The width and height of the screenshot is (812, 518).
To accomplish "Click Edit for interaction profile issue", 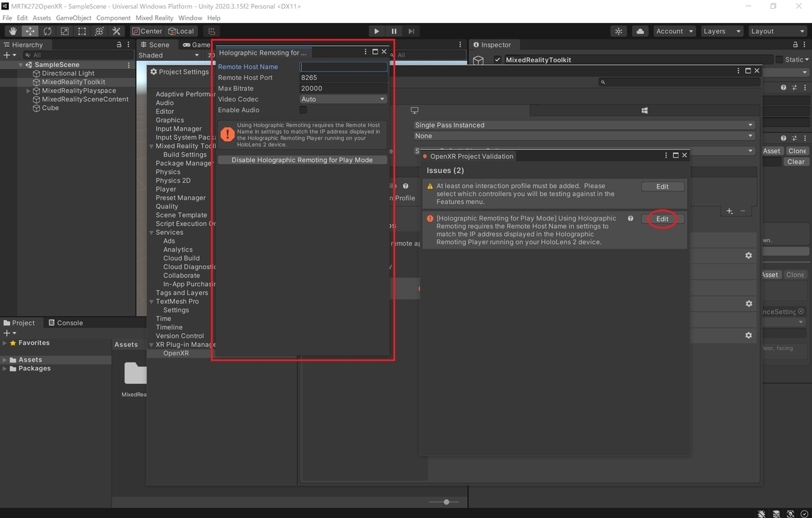I will (662, 187).
